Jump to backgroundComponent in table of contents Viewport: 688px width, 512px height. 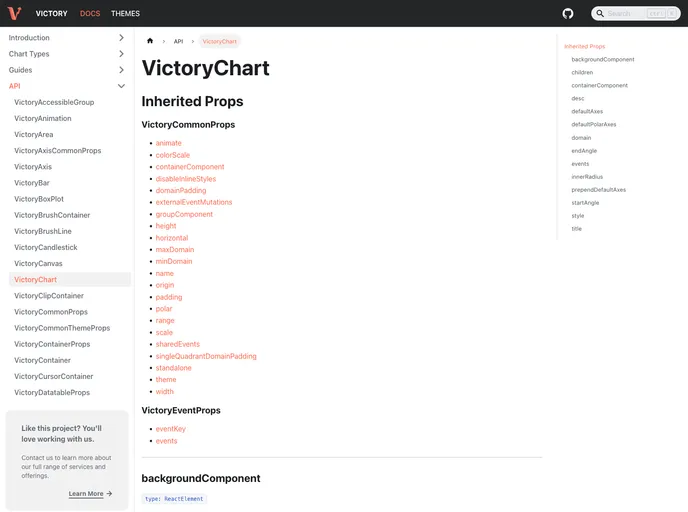[x=602, y=59]
